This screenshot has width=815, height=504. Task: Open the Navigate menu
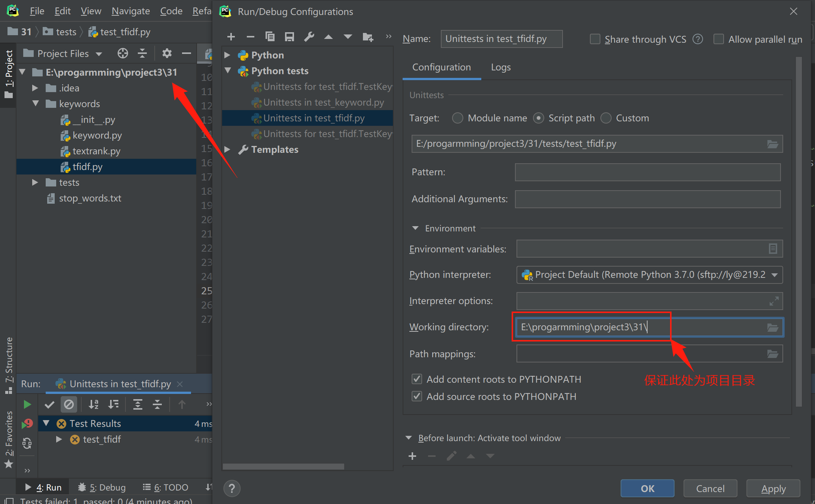(x=131, y=11)
